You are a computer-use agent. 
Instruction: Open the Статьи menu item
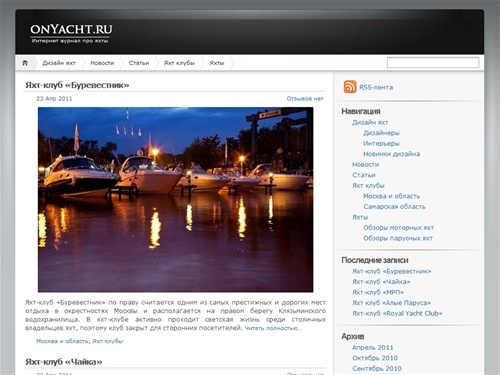tap(139, 63)
